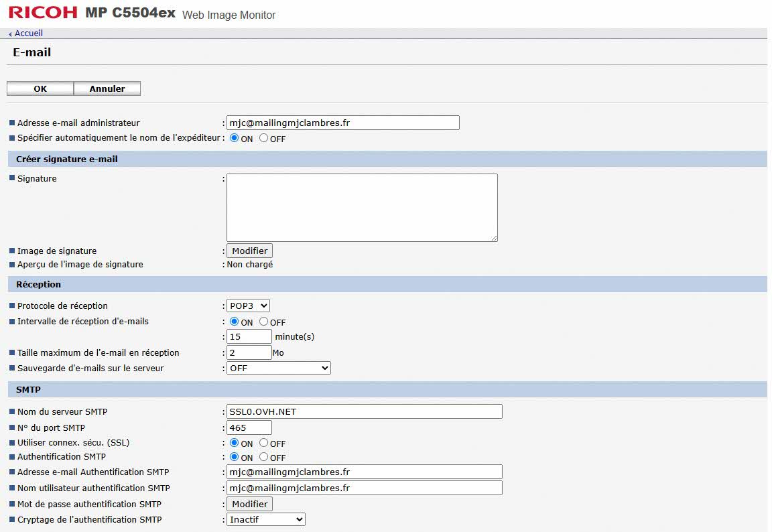Disable SSL secure connection with OFF
The width and height of the screenshot is (772, 532).
(x=264, y=443)
